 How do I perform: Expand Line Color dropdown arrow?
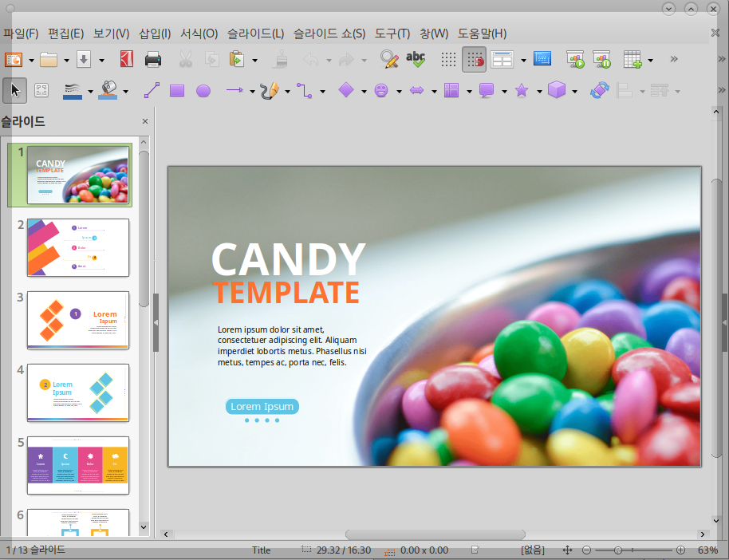coord(90,91)
